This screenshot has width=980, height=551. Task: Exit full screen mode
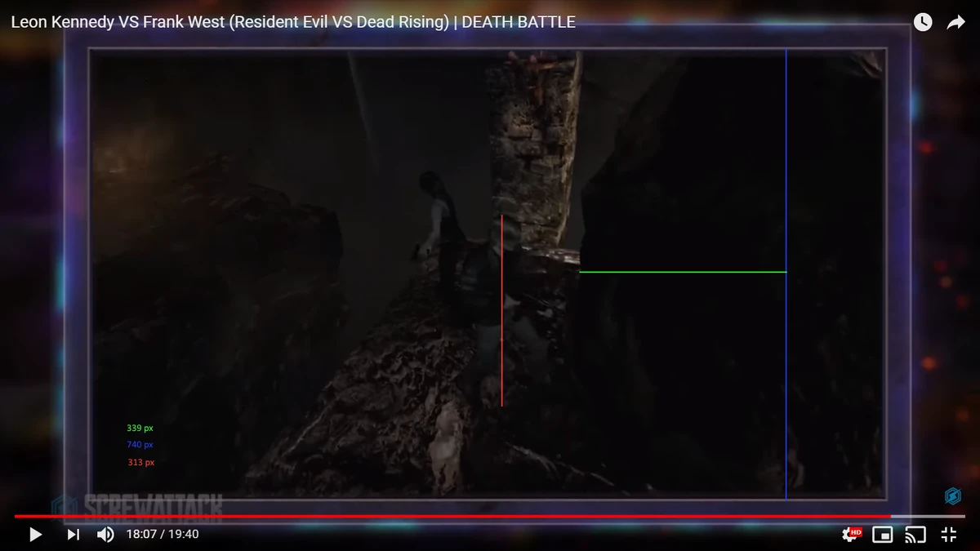[x=949, y=535]
